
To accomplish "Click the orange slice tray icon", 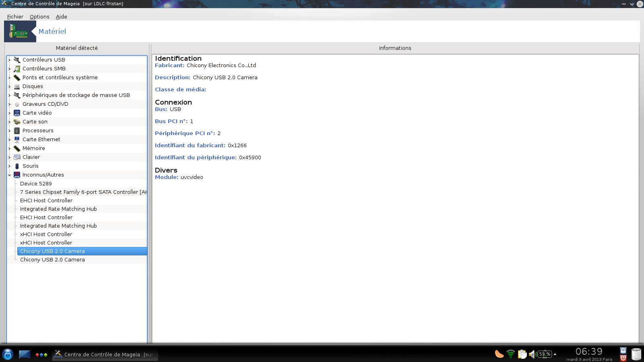I will [500, 354].
